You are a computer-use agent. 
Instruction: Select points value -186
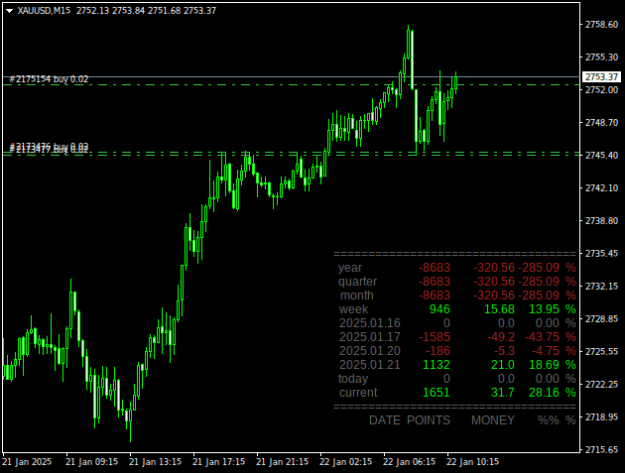tap(438, 351)
